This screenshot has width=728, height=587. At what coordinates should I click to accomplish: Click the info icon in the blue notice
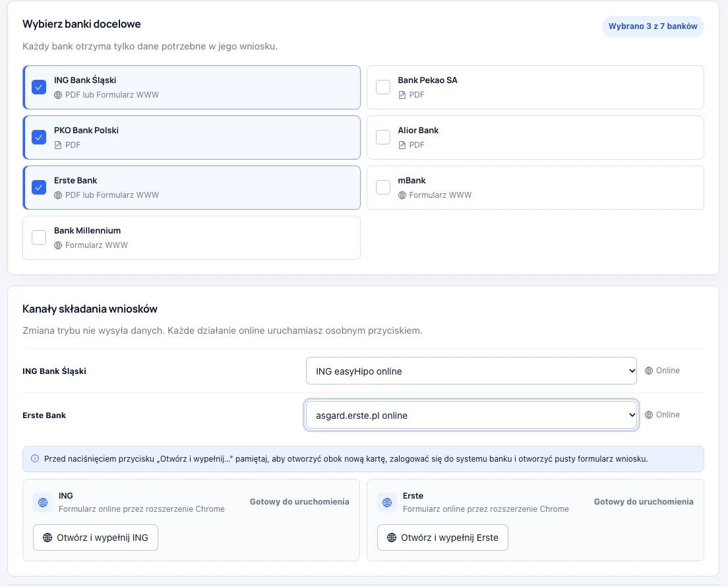click(35, 459)
